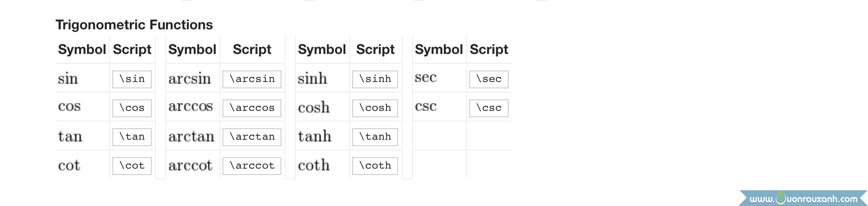Select the \coth script code
Screen dimensions: 868x206
click(x=375, y=166)
